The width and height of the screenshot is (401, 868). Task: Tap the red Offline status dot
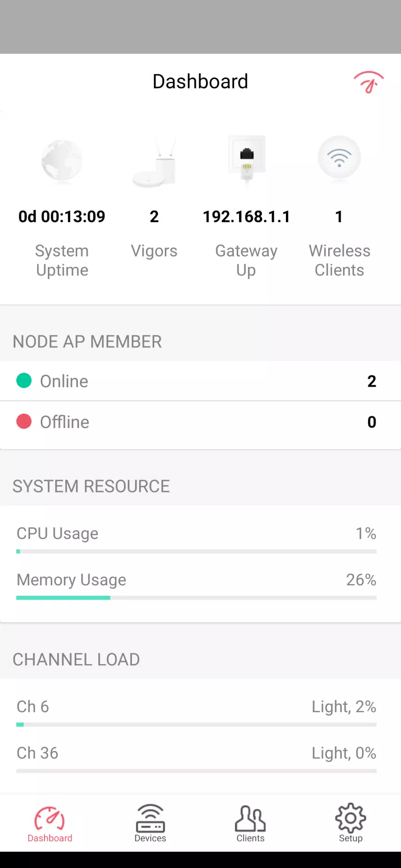(x=24, y=421)
